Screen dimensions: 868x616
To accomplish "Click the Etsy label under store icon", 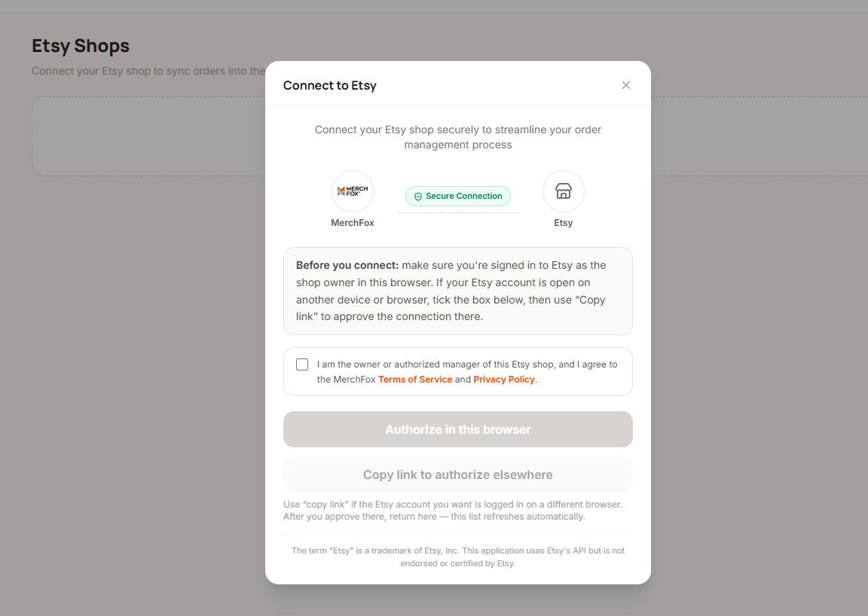I will point(563,222).
